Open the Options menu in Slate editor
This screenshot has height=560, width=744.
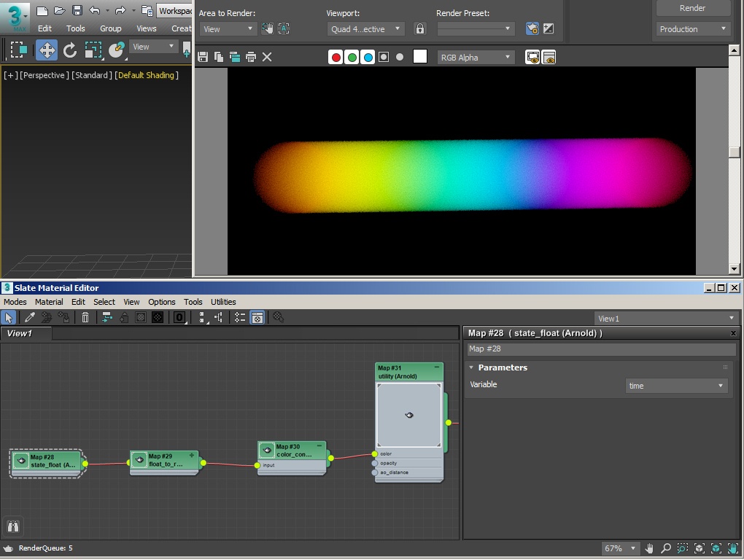pyautogui.click(x=162, y=302)
